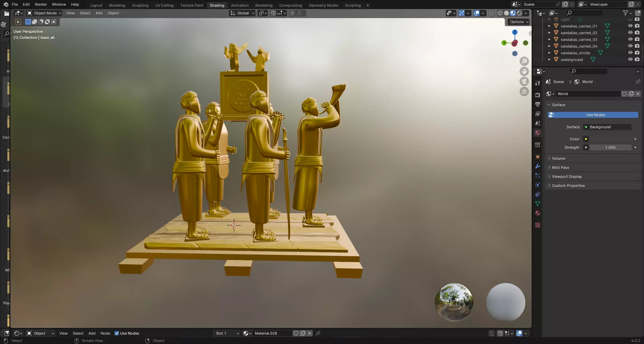Click the viewport zoom magnifier gizmo
The width and height of the screenshot is (644, 344).
(524, 61)
